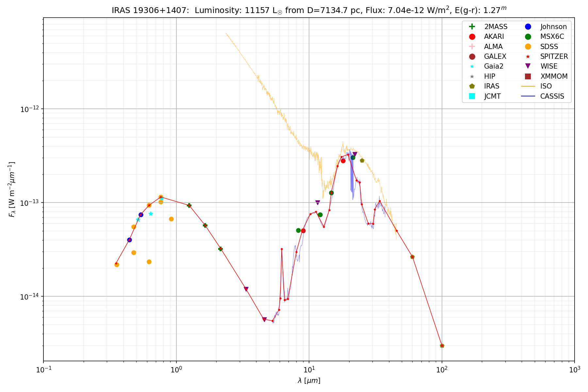The height and width of the screenshot is (392, 588).
Task: Select the SDSS legend label text
Action: pos(549,47)
